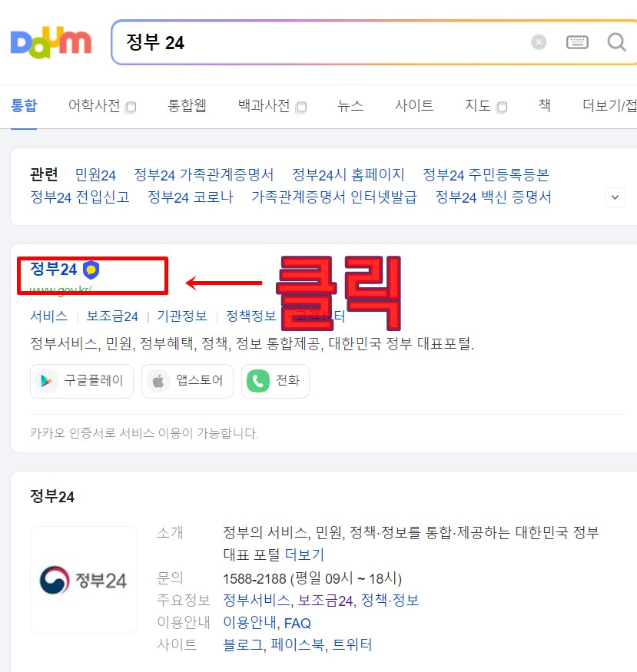637x672 pixels.
Task: Open related search 정부24 백신 증명서
Action: pyautogui.click(x=493, y=197)
